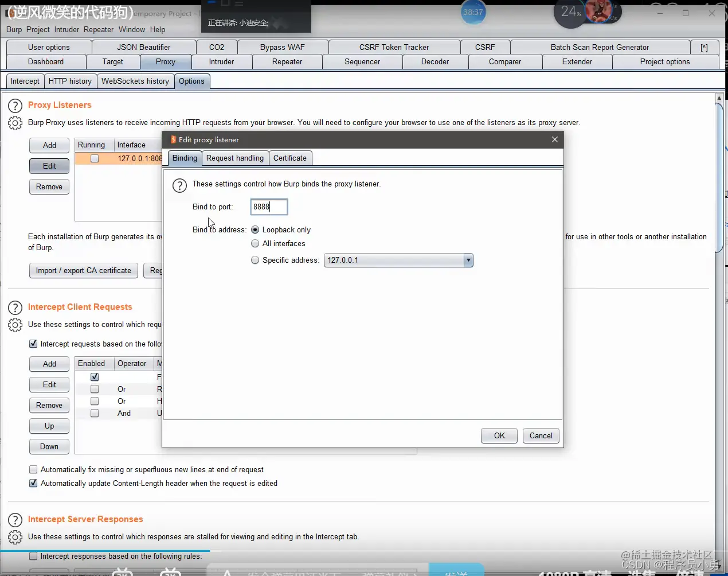Open the Burp menu

pos(14,29)
